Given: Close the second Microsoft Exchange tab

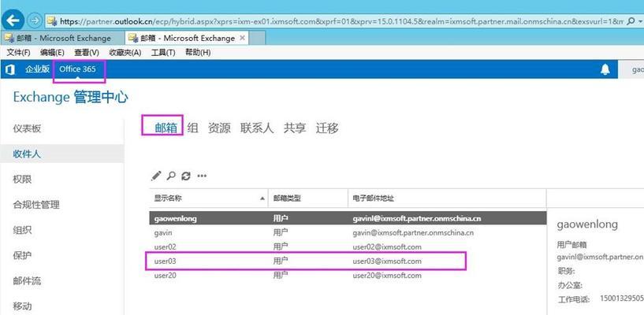Looking at the screenshot, I should [242, 38].
